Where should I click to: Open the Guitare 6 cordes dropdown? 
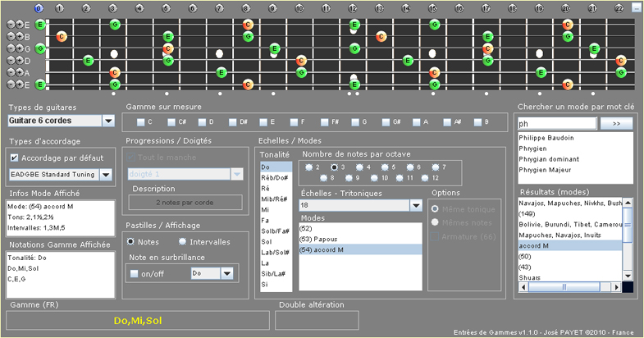coord(108,121)
